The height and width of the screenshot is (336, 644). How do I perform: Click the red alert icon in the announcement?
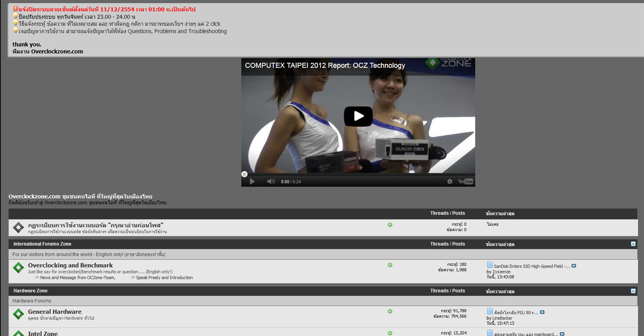(x=16, y=9)
